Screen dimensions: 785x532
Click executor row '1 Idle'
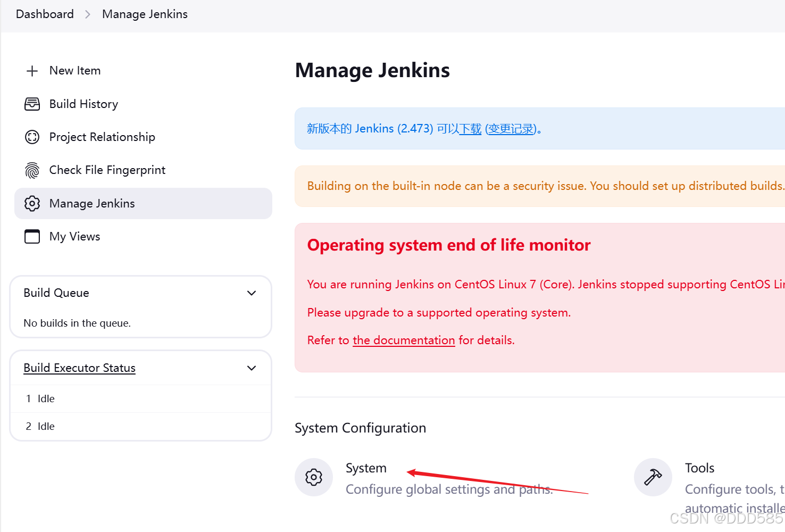pos(141,399)
